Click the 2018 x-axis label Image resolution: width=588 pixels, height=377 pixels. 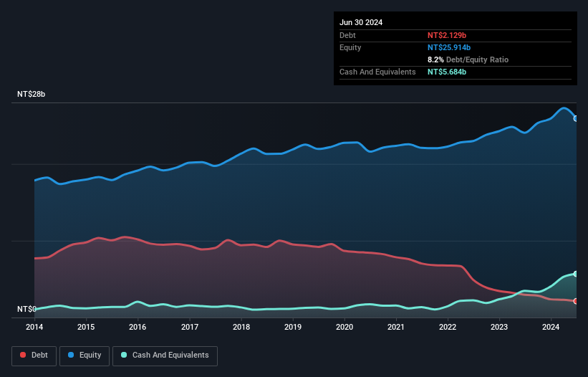tap(241, 327)
